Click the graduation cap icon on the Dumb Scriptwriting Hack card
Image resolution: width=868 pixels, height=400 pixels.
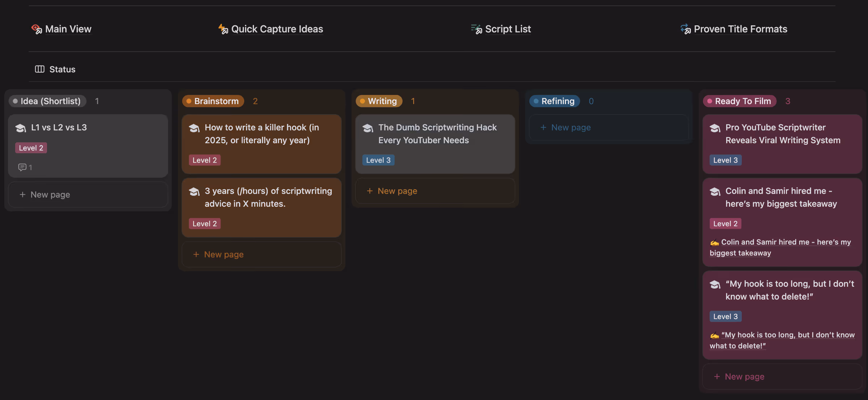[x=368, y=128]
